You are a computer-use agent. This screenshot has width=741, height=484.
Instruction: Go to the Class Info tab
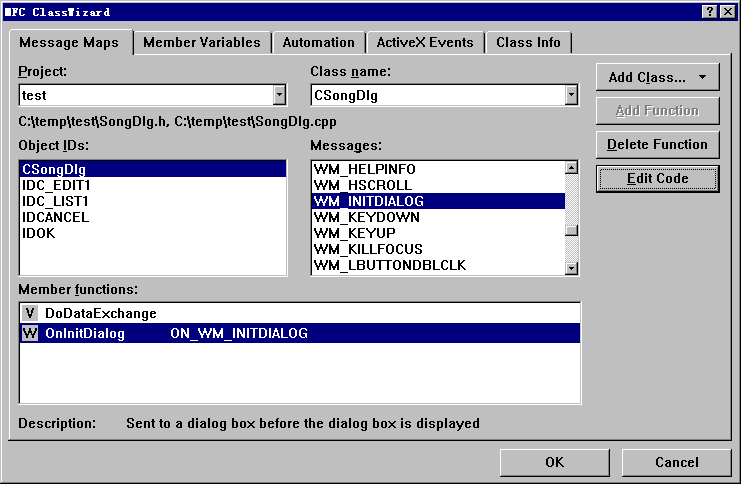click(x=528, y=43)
